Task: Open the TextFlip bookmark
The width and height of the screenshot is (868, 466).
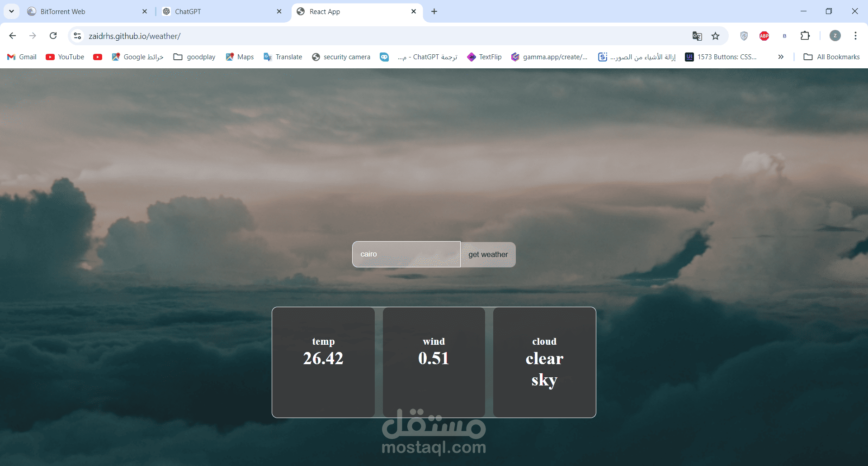Action: pos(484,57)
